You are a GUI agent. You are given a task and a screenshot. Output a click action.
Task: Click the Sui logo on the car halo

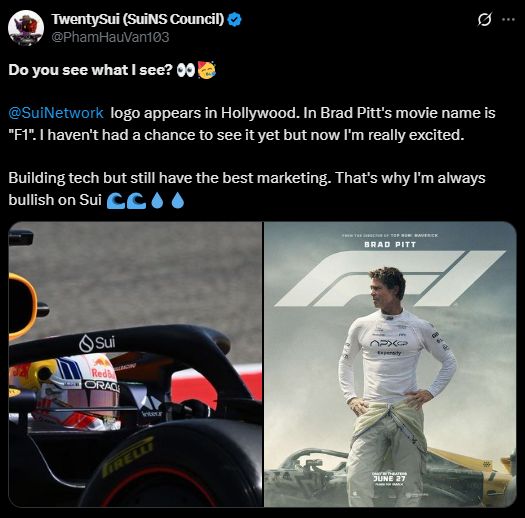pyautogui.click(x=97, y=343)
